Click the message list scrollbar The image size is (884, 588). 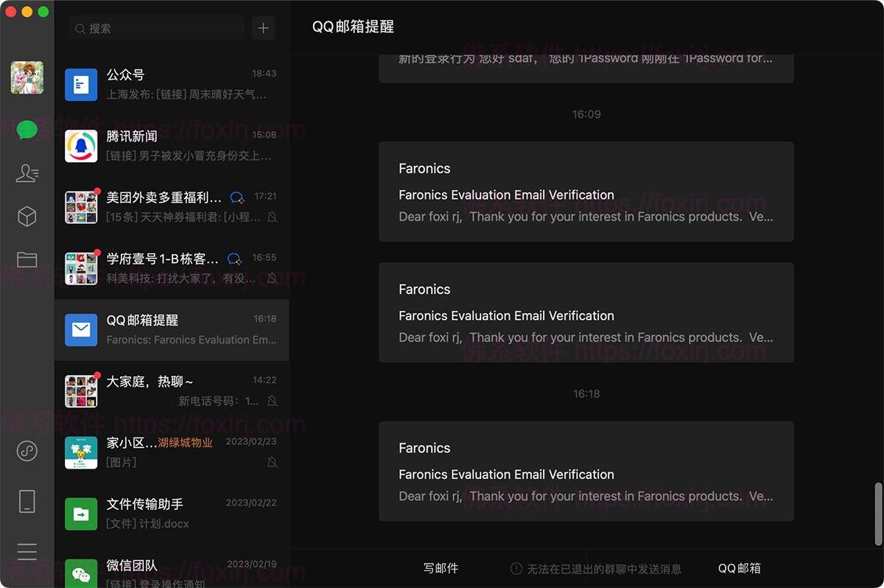pos(877,513)
